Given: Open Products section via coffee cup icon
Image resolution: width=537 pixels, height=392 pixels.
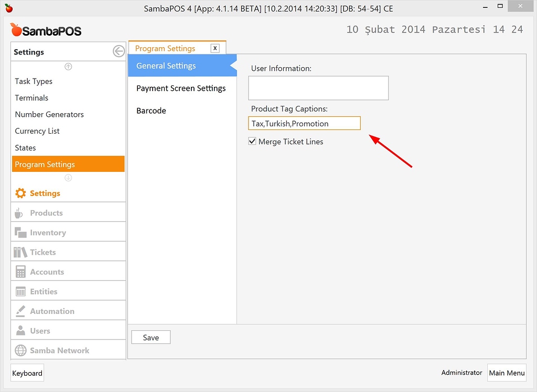Looking at the screenshot, I should [20, 212].
